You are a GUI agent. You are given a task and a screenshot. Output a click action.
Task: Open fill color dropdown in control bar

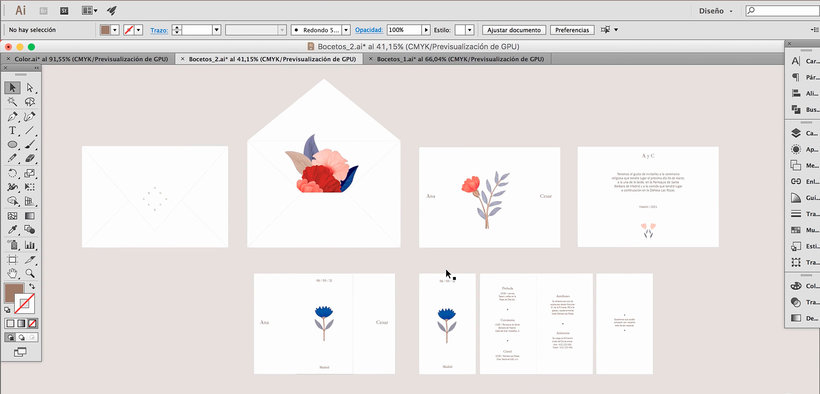point(115,30)
